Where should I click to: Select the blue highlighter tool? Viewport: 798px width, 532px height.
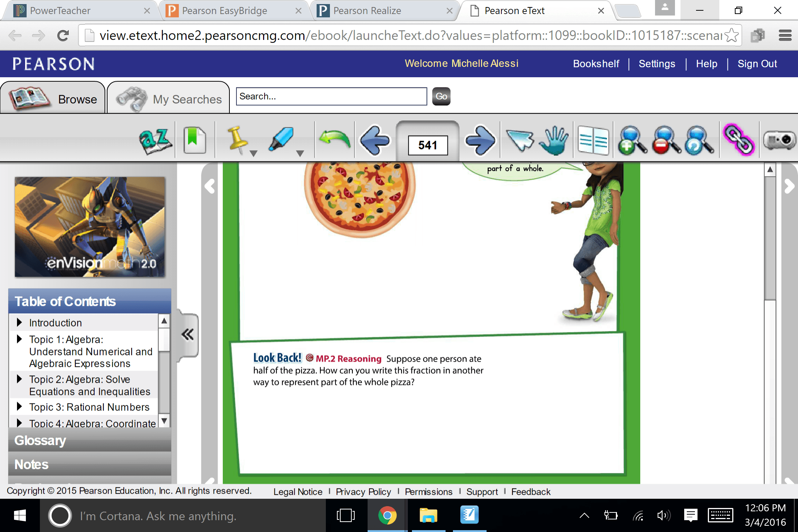[282, 139]
